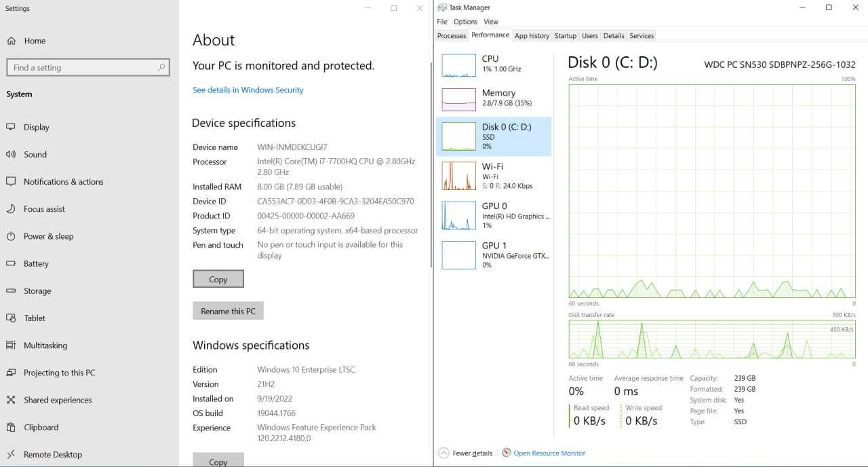
Task: Click the Projecting to this PC icon
Action: point(11,373)
